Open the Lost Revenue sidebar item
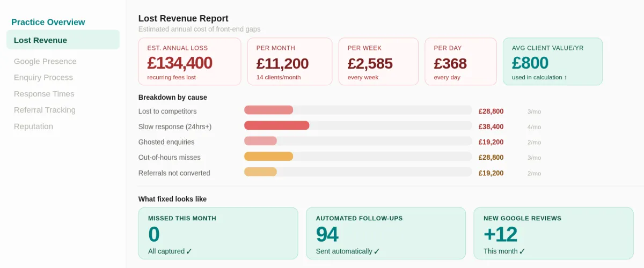644x268 pixels. [x=63, y=40]
